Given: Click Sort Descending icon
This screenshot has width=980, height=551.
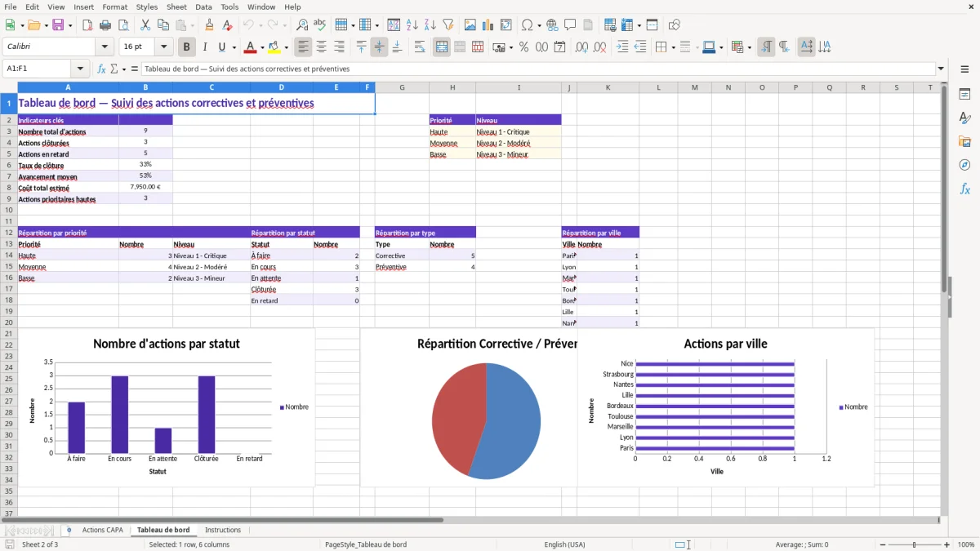Looking at the screenshot, I should 430,25.
